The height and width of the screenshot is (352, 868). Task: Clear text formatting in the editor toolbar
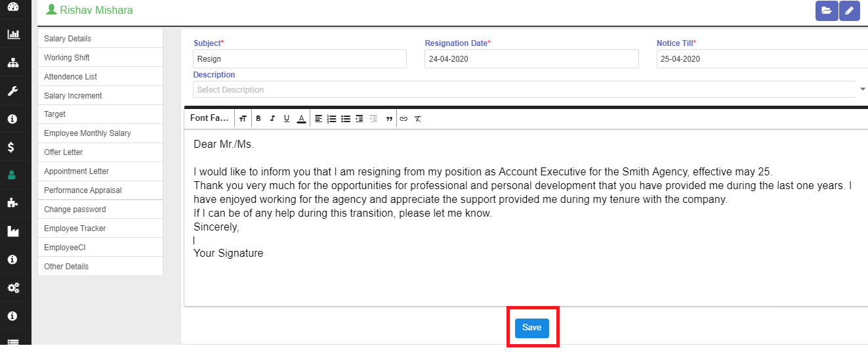[417, 119]
